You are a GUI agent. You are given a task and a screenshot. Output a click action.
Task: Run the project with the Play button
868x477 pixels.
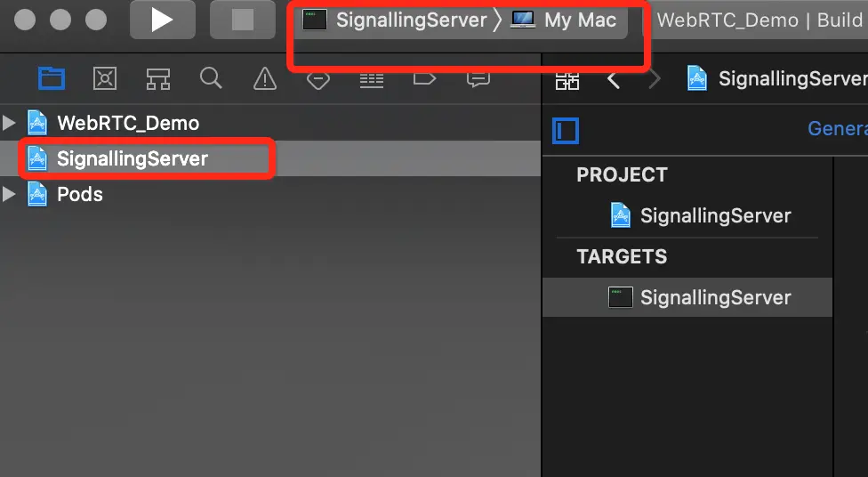162,20
